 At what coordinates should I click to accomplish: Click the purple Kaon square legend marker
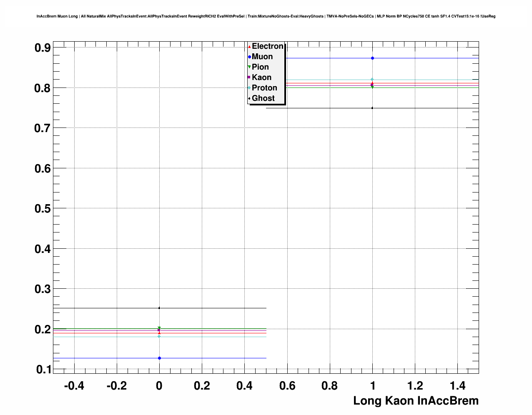[249, 77]
